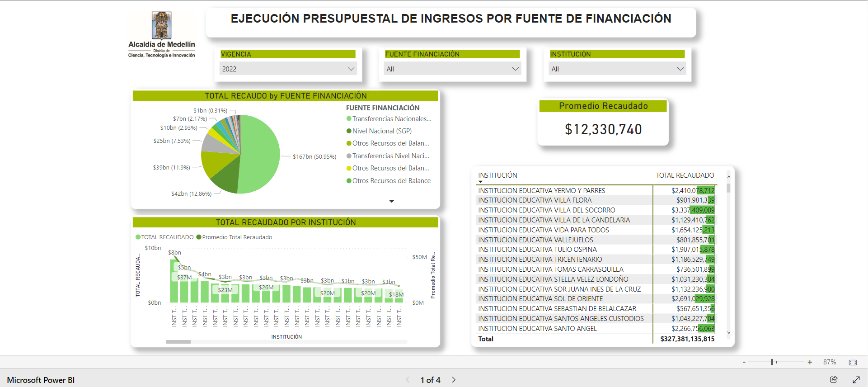The height and width of the screenshot is (387, 868).
Task: Click the share icon in bottom bar
Action: [834, 380]
